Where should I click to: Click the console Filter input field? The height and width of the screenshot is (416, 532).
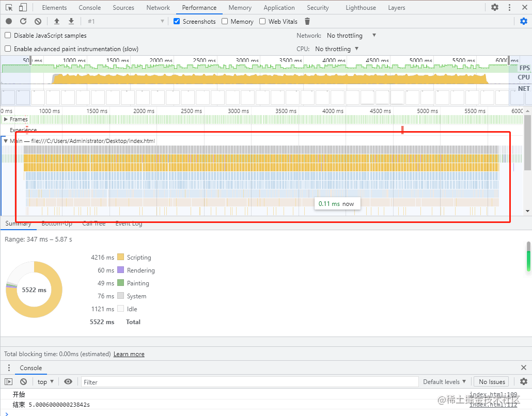click(249, 382)
